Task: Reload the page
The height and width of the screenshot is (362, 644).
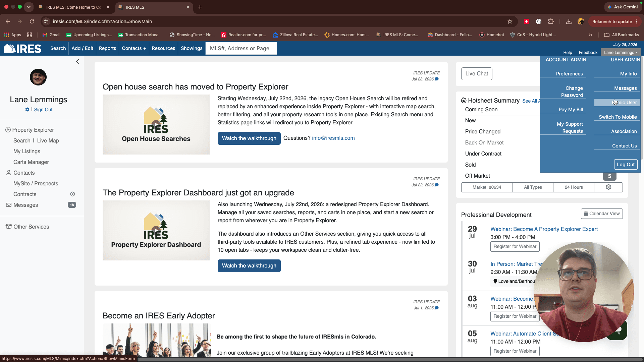Action: 32,21
